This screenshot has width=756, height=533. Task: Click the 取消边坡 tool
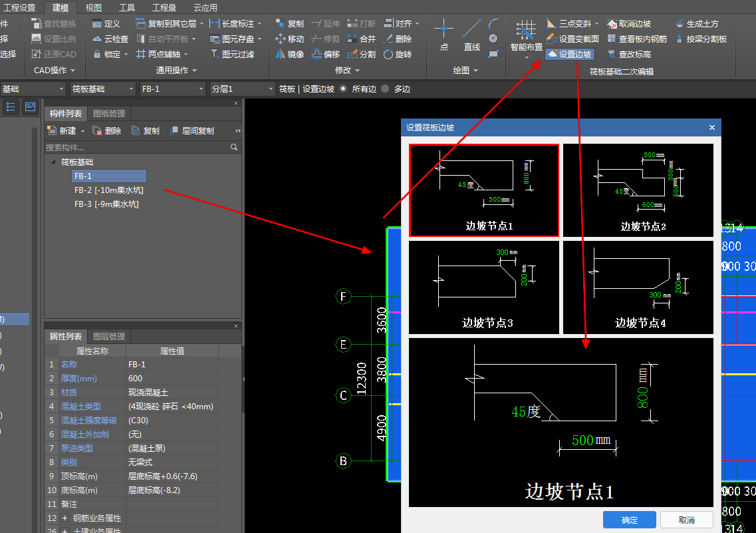[x=629, y=24]
